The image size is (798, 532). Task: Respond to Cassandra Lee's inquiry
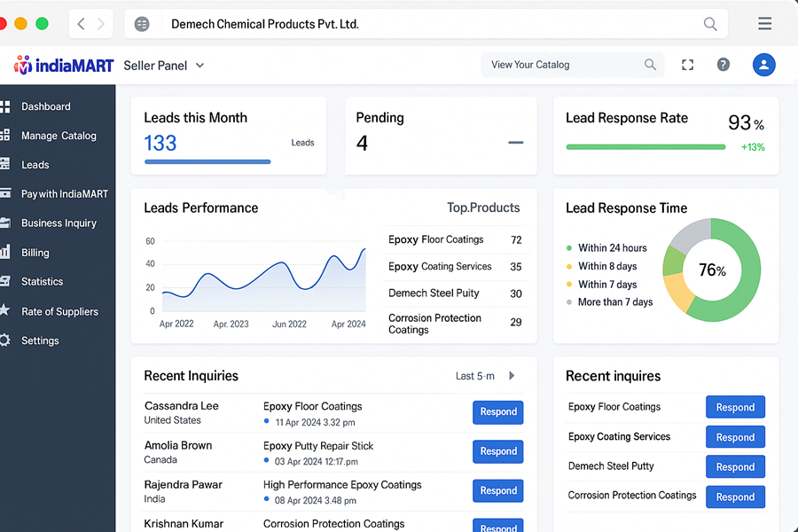pos(498,411)
